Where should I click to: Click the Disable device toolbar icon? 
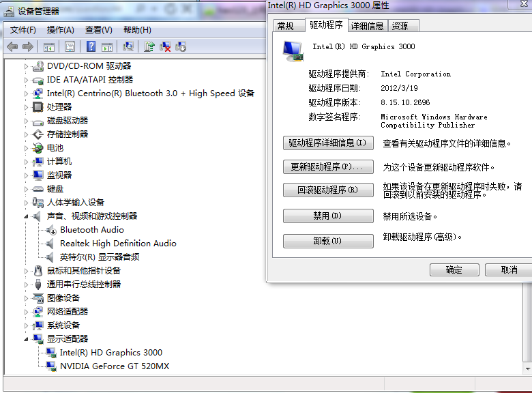[x=181, y=46]
